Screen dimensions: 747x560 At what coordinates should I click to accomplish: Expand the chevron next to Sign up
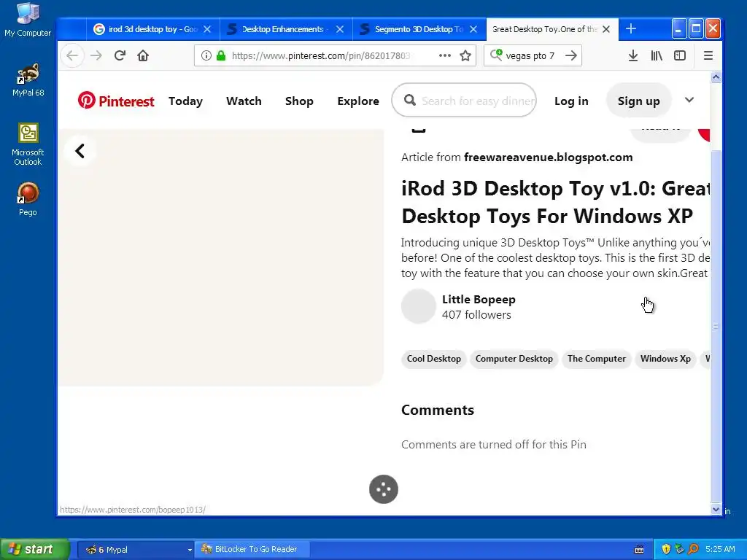click(x=689, y=100)
